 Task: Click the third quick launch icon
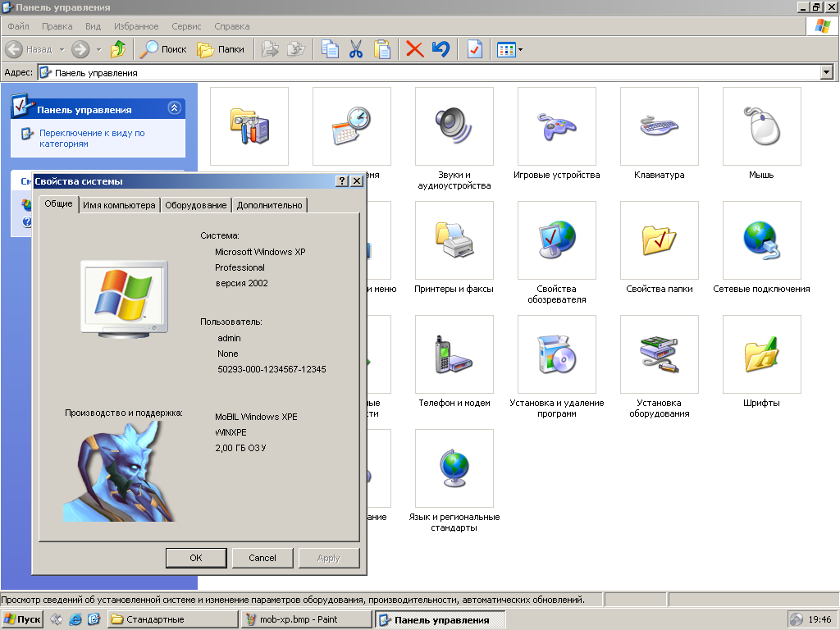94,619
